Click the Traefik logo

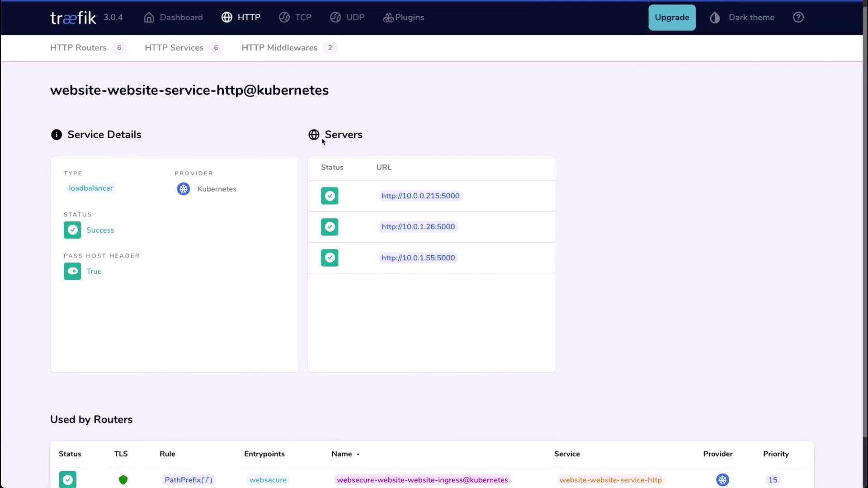(73, 18)
